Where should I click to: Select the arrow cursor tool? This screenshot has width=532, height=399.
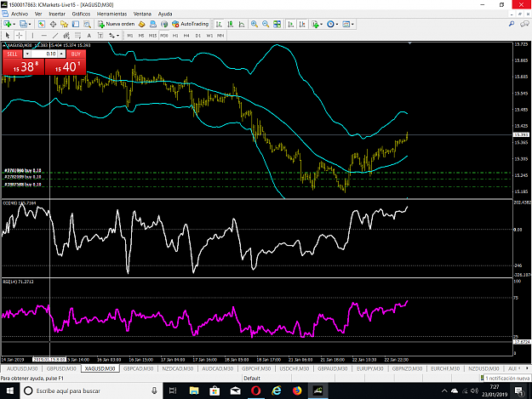point(8,35)
